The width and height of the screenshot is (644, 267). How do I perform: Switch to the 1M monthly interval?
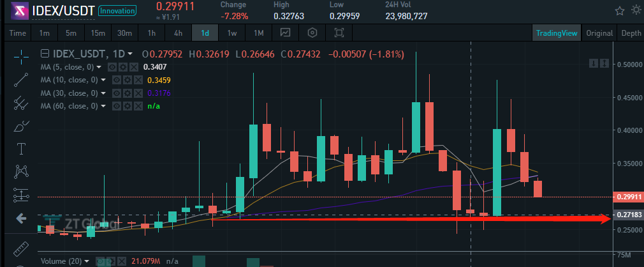tap(259, 33)
